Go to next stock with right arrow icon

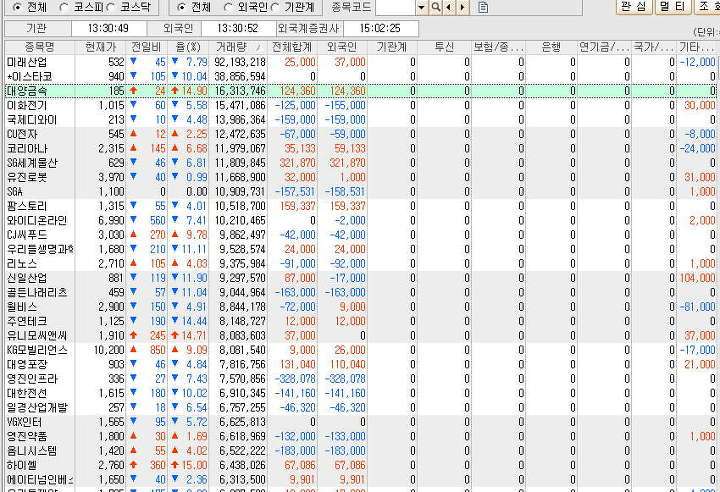tap(462, 7)
